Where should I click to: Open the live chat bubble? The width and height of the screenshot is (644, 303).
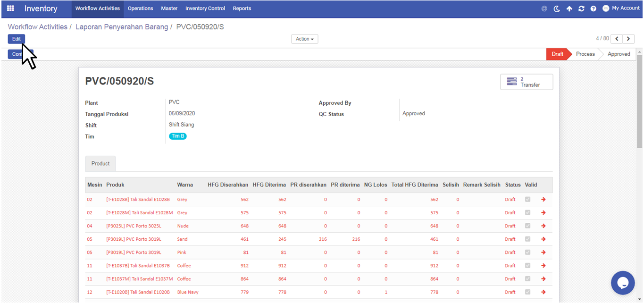(622, 283)
